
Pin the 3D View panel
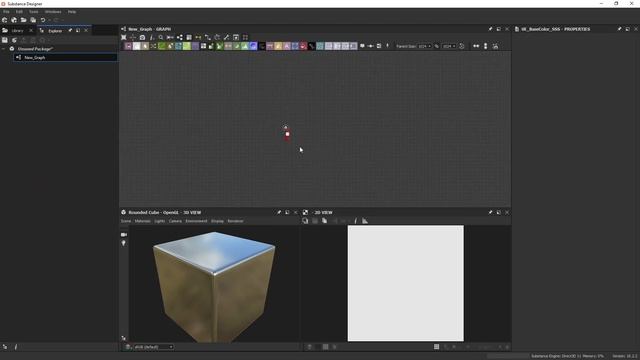click(279, 212)
